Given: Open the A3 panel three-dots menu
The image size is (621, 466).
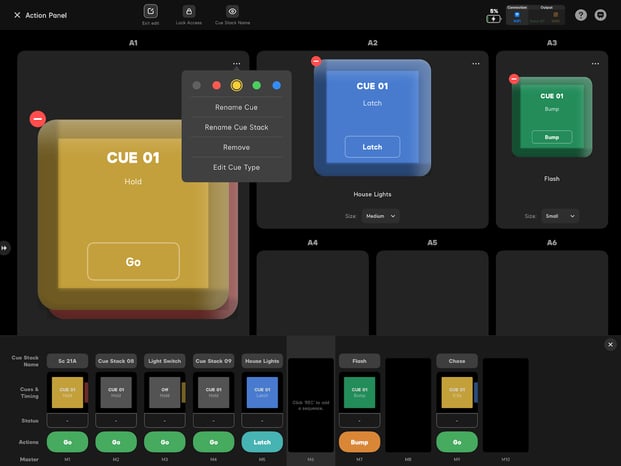Looking at the screenshot, I should click(595, 63).
